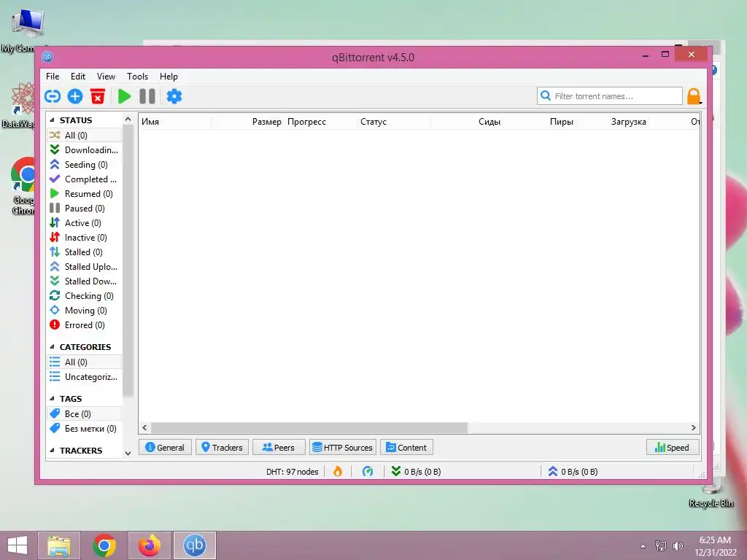Select Inactive (0) status filter
Viewport: 747px width, 560px height.
[x=85, y=238]
